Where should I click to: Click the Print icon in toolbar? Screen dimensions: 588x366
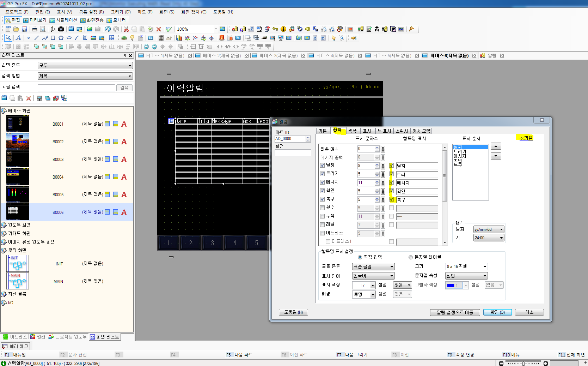[x=35, y=29]
